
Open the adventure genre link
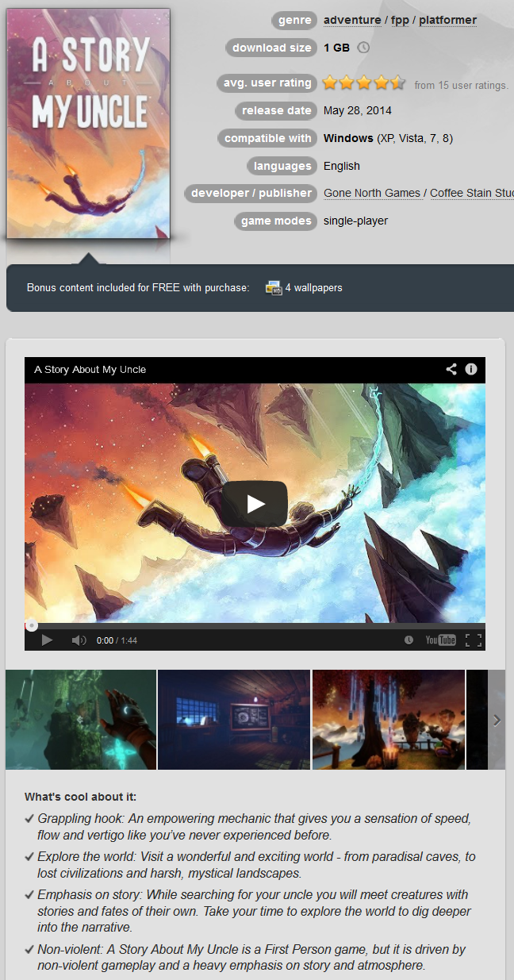pos(352,20)
